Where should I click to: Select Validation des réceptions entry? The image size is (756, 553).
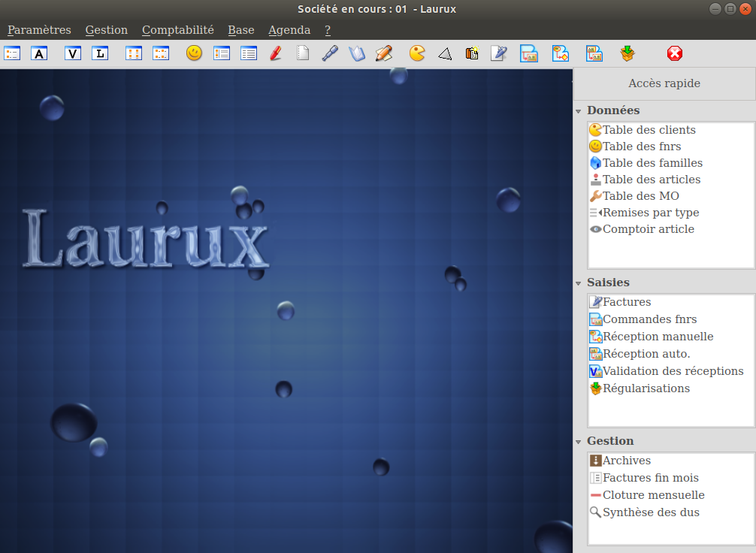(673, 371)
